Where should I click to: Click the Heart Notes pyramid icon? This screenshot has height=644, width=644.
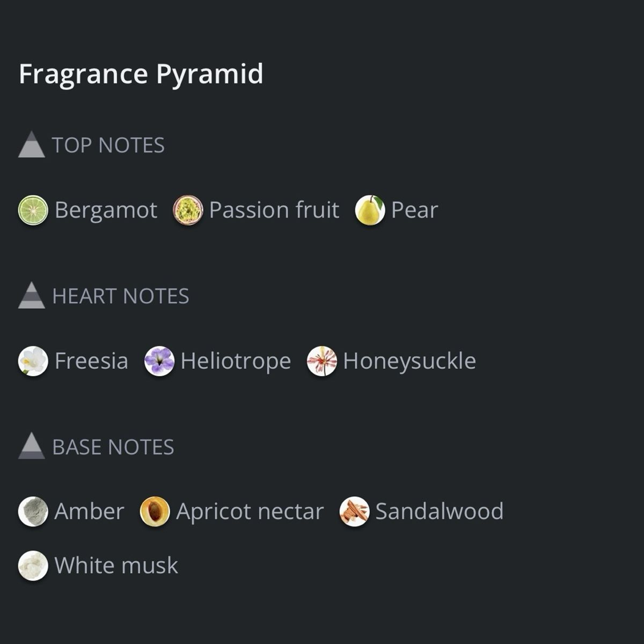pos(31,295)
